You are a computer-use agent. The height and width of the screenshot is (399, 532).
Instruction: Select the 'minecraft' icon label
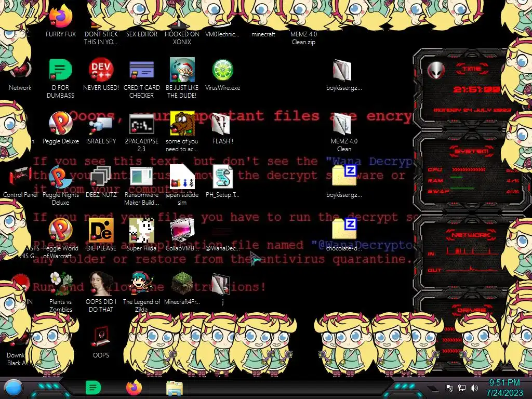[x=263, y=34]
